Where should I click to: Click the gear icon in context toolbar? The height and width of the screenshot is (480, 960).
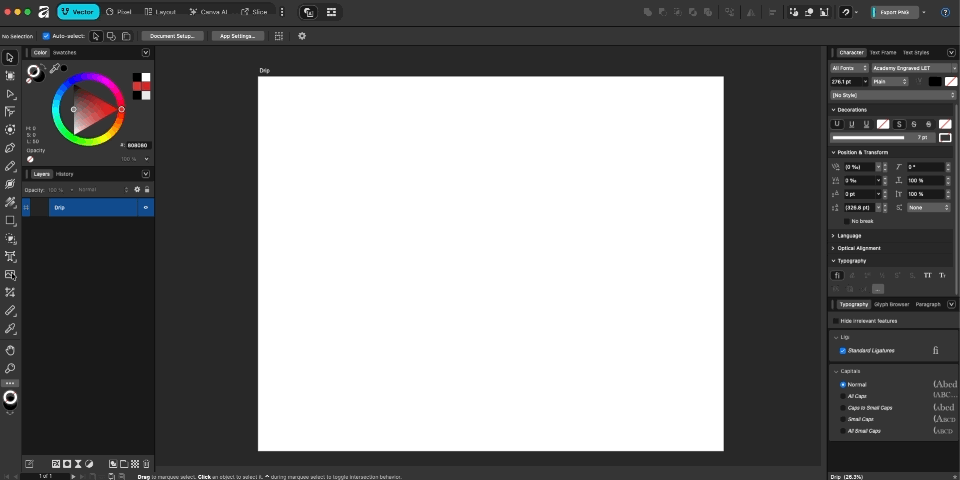coord(302,36)
